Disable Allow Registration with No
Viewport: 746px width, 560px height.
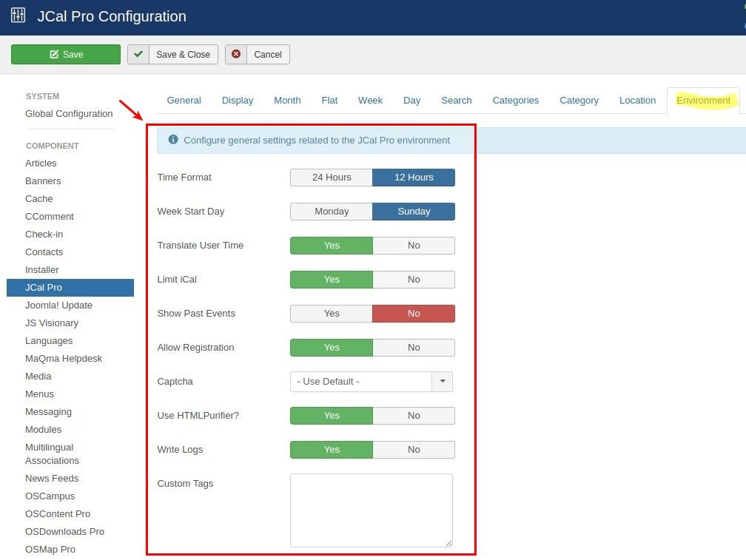[414, 348]
